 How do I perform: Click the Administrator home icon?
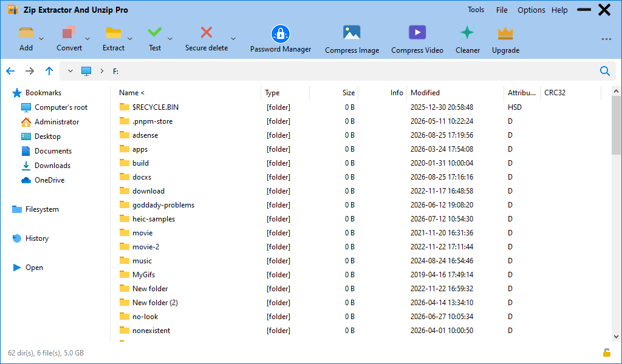[x=26, y=122]
